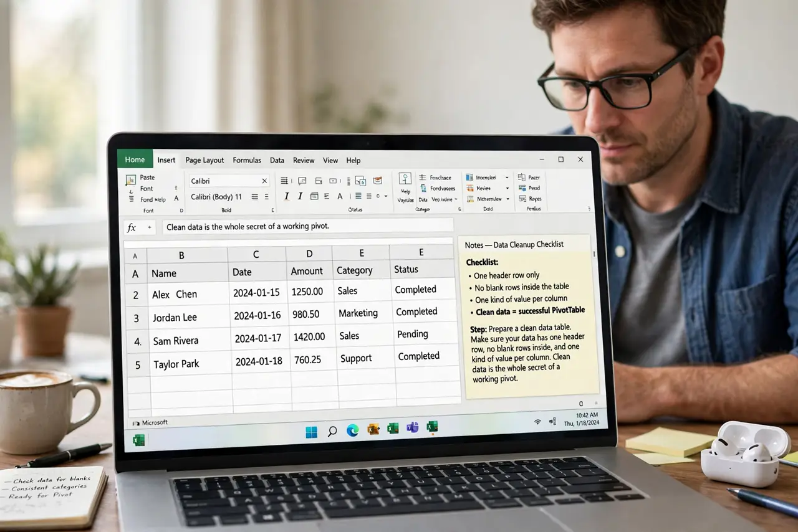This screenshot has width=798, height=532.
Task: Open the Page Layout tab
Action: [204, 160]
